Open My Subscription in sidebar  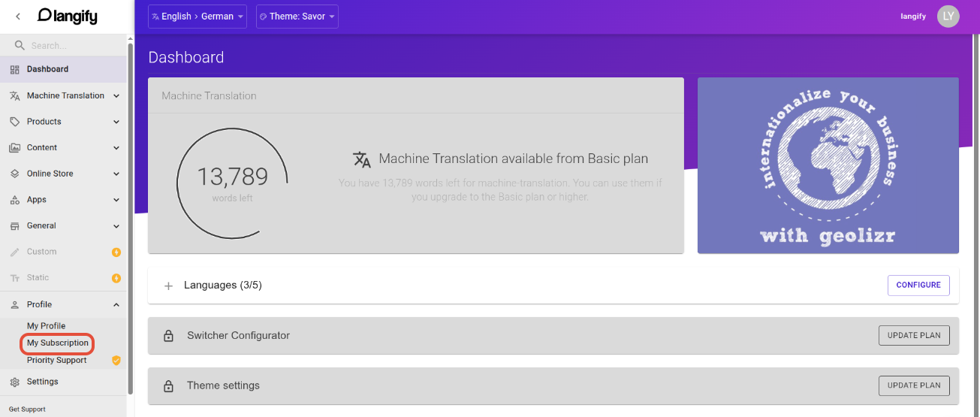(58, 343)
